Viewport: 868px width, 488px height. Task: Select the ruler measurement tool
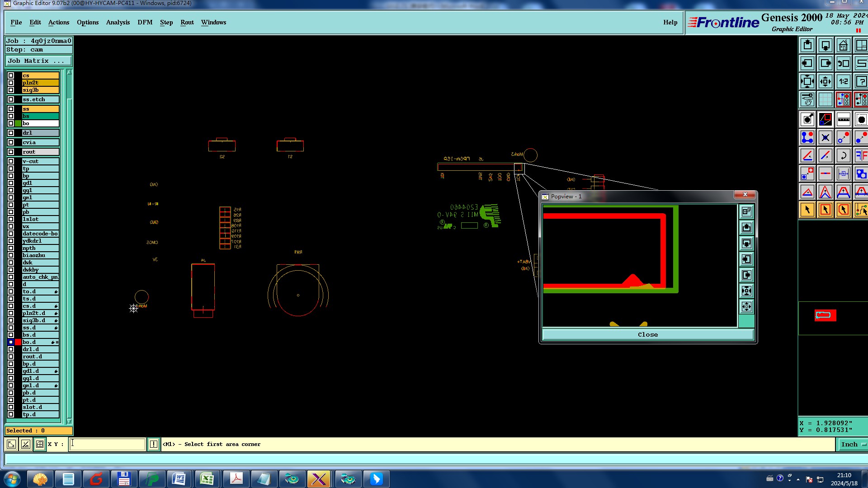(x=843, y=120)
